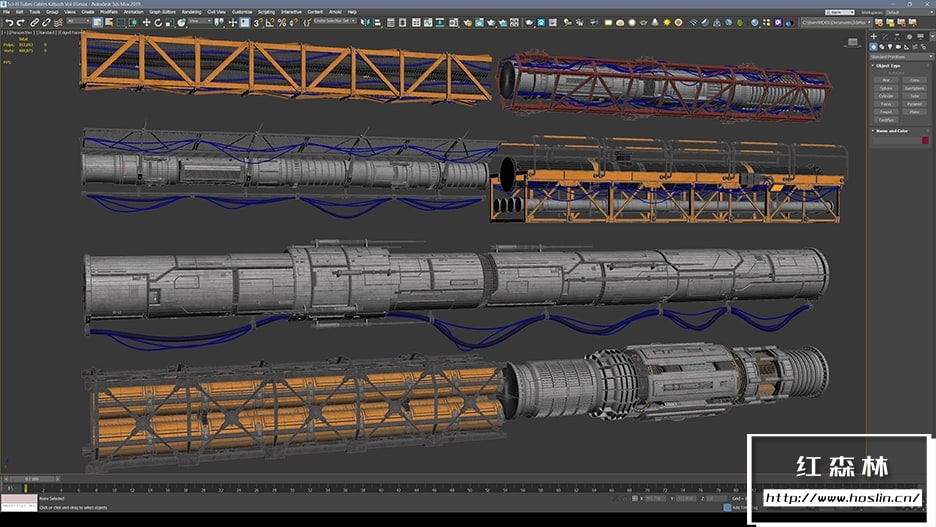The image size is (936, 527).
Task: Collapse the Object Type rollout
Action: (888, 66)
